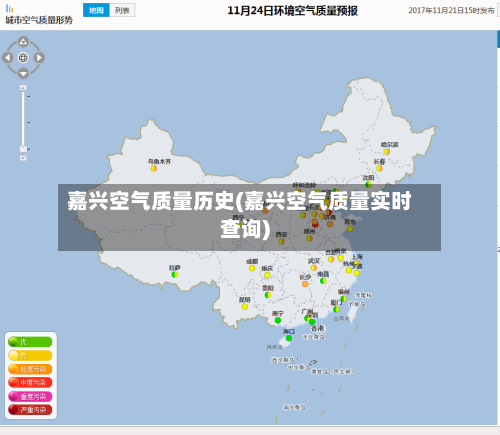Select the dark red 严重污染 legend item
Image resolution: width=500 pixels, height=435 pixels.
[30, 410]
